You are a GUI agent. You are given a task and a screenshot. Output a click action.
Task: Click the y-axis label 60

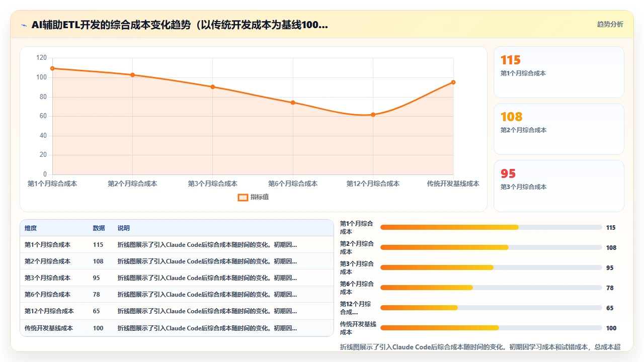43,116
